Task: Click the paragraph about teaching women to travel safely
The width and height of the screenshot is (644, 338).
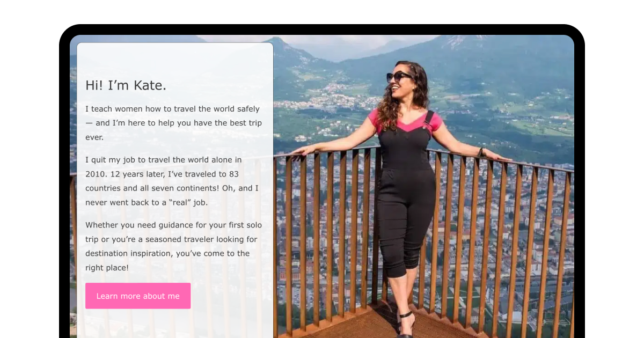Action: [x=174, y=123]
